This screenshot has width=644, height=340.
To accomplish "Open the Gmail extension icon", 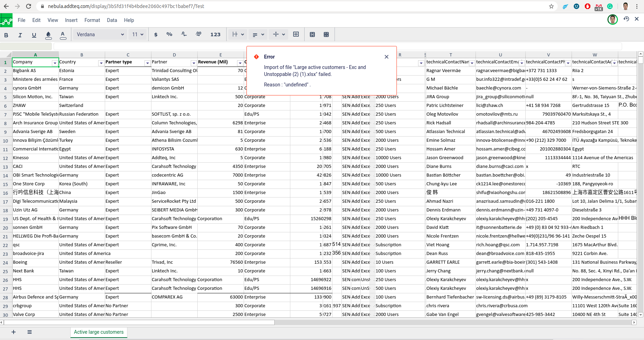I will [x=599, y=7].
